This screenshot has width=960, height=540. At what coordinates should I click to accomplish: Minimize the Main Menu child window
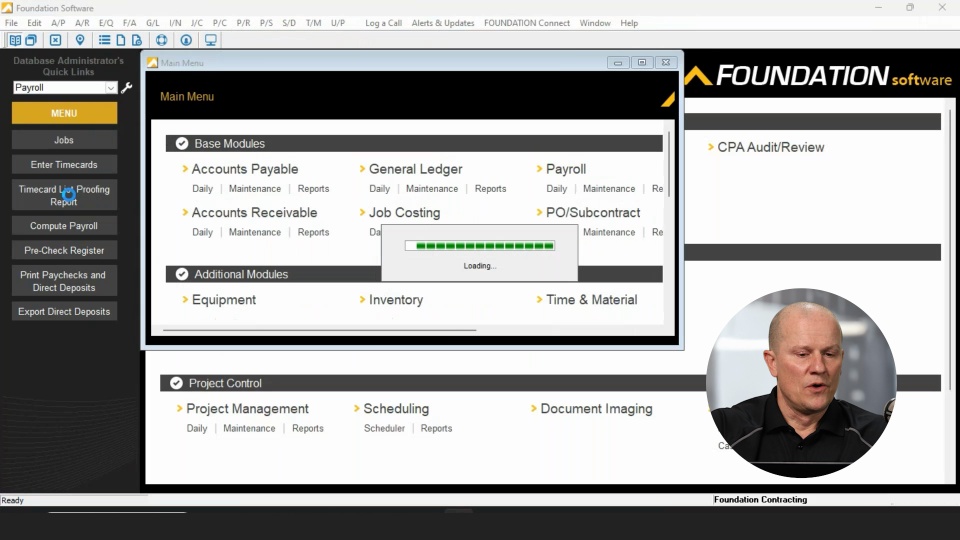pyautogui.click(x=618, y=62)
